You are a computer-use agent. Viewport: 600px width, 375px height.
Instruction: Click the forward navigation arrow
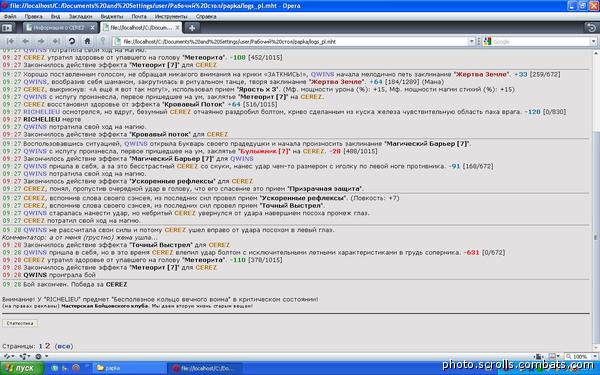[41, 41]
